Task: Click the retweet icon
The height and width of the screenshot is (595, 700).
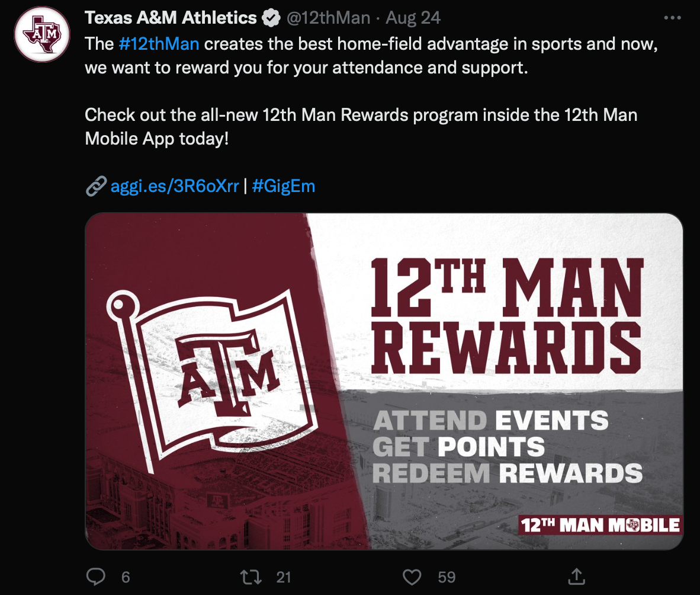Action: click(x=251, y=577)
